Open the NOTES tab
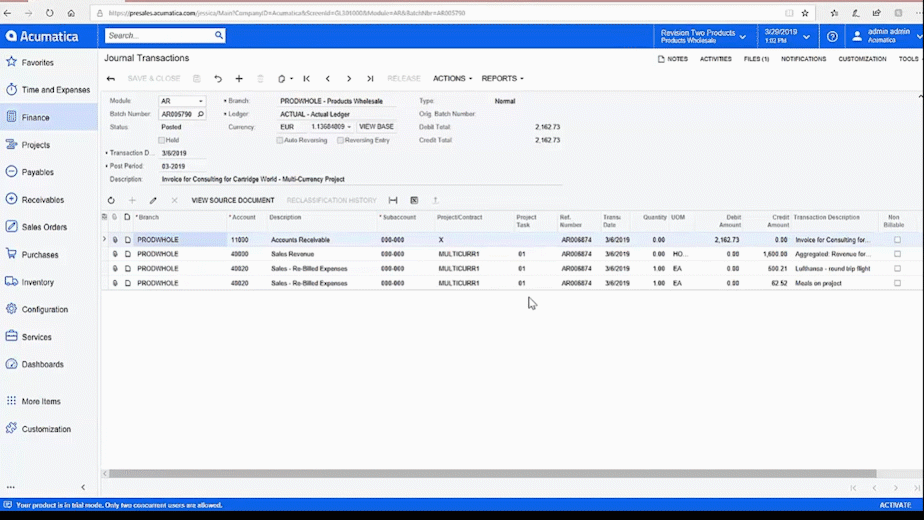 (x=673, y=59)
